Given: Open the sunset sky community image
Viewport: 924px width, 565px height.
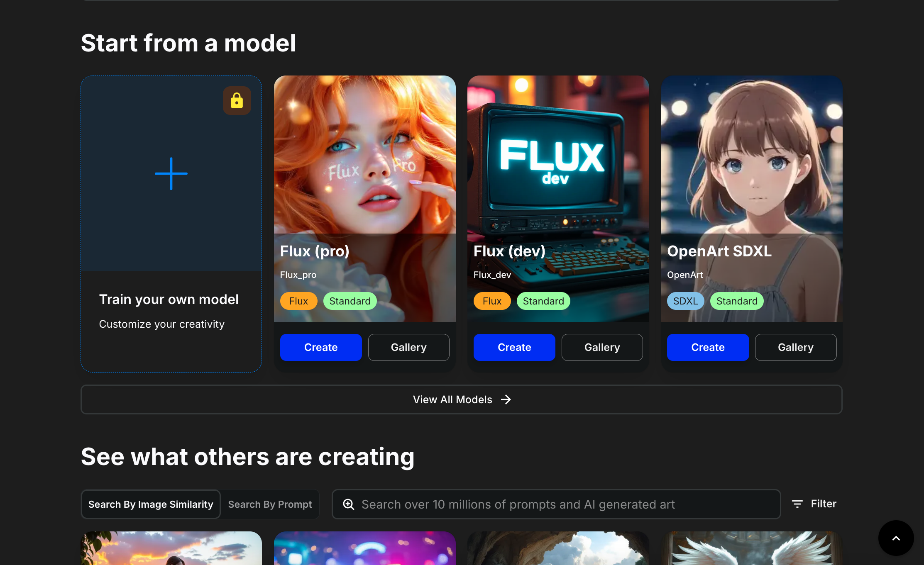Looking at the screenshot, I should coord(171,548).
